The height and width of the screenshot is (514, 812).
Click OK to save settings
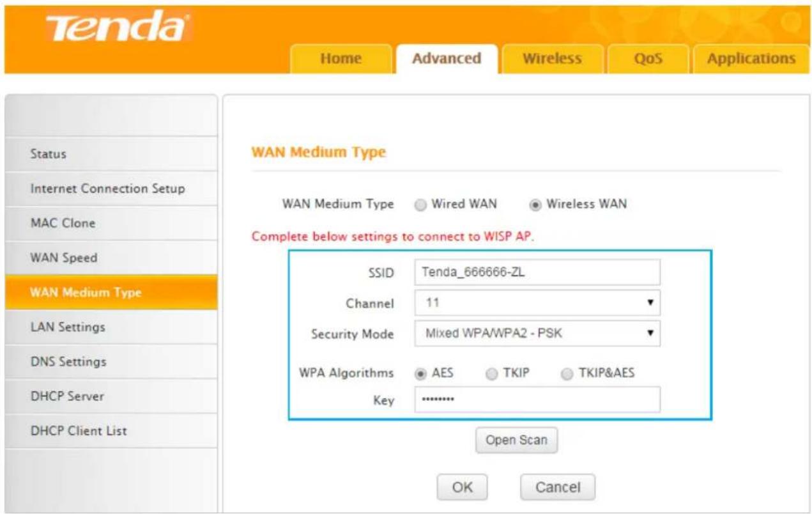[462, 487]
